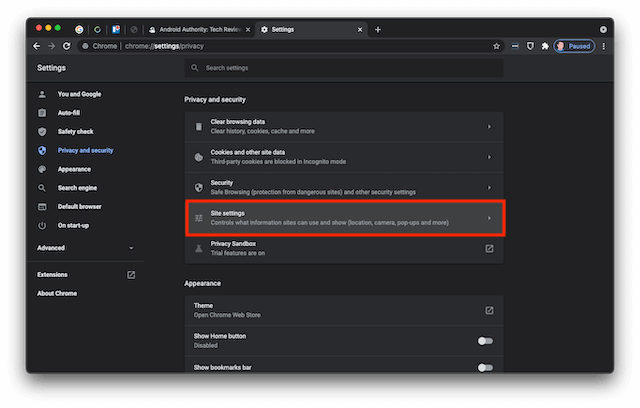Open Cookies and other site data
Screen dimensions: 640x408
[x=344, y=157]
